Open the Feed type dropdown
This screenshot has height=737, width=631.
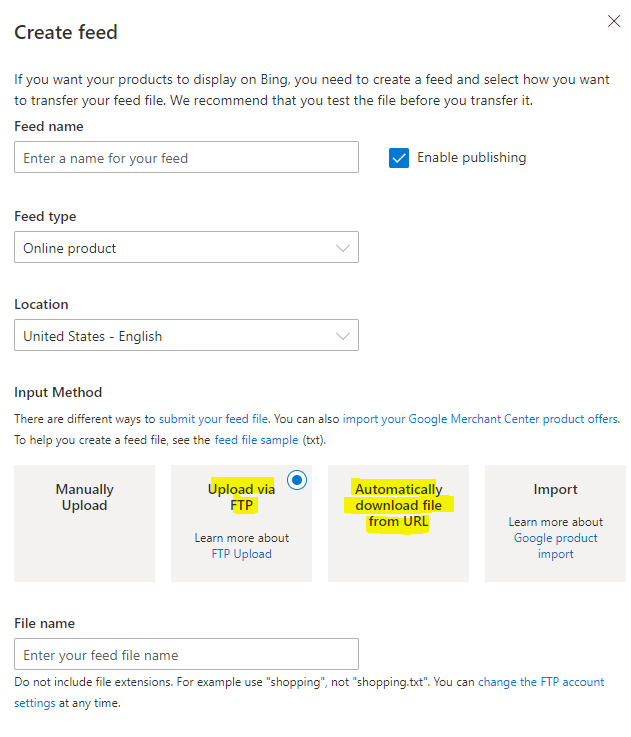coord(186,248)
